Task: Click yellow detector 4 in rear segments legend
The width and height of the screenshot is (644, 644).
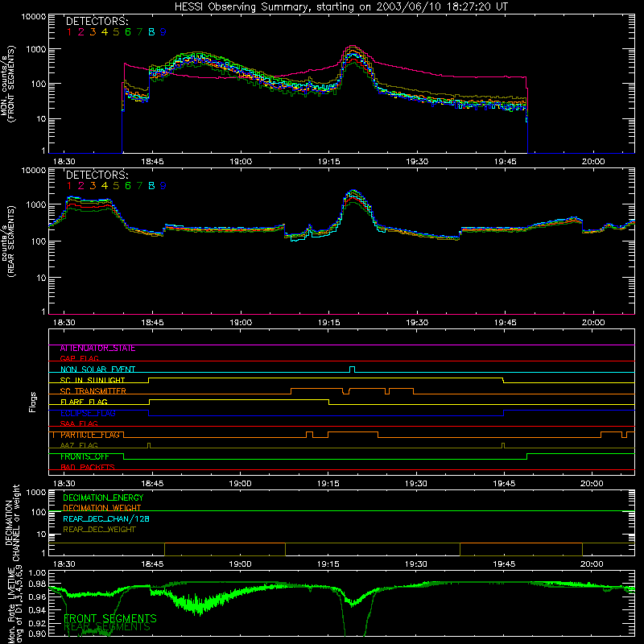Action: pyautogui.click(x=105, y=186)
